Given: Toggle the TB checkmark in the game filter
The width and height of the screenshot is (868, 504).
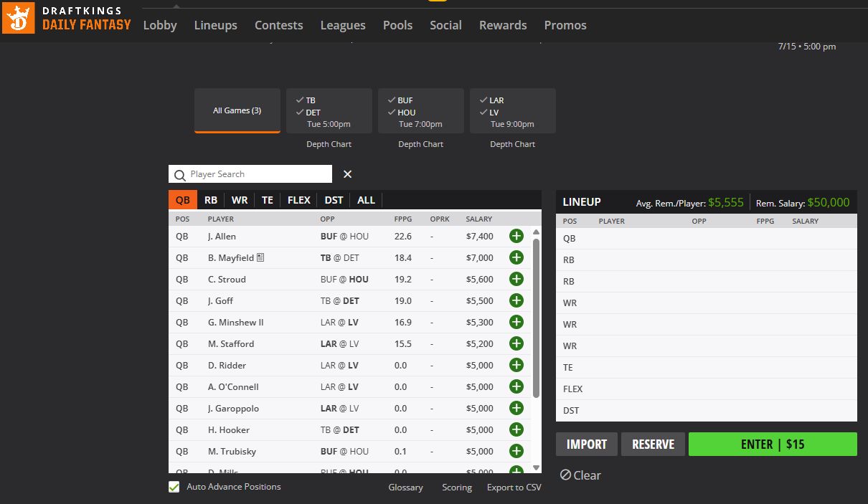Looking at the screenshot, I should pyautogui.click(x=300, y=100).
